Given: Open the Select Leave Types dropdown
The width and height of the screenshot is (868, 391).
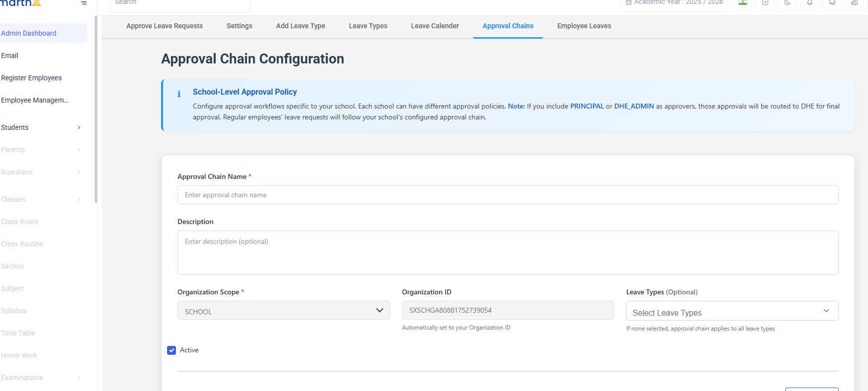Looking at the screenshot, I should coord(732,311).
